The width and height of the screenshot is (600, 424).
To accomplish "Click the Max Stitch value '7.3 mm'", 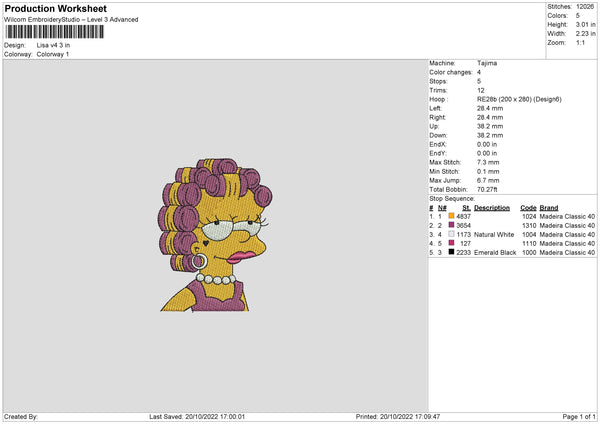I will coord(488,162).
